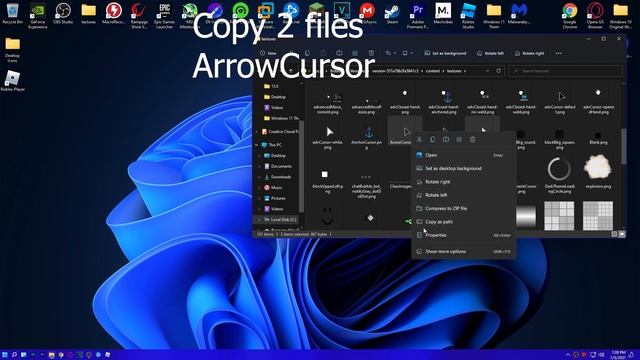Click the Windows Start button
Screen dimensions: 640x360
(5, 355)
